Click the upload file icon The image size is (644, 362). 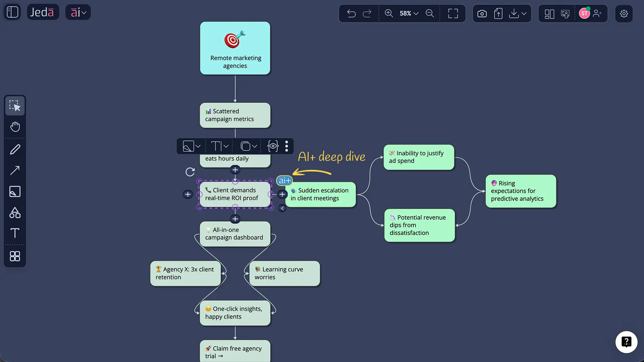click(498, 14)
